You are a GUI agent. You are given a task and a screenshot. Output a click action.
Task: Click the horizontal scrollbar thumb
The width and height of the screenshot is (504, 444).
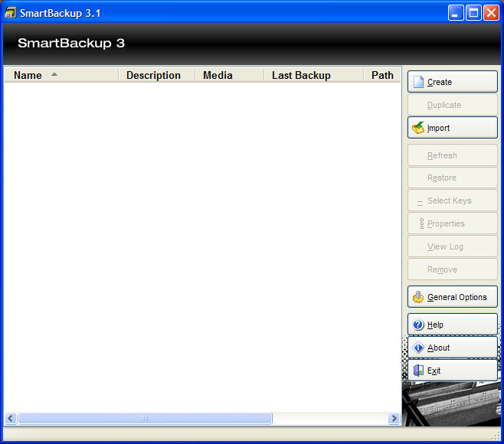(x=145, y=418)
